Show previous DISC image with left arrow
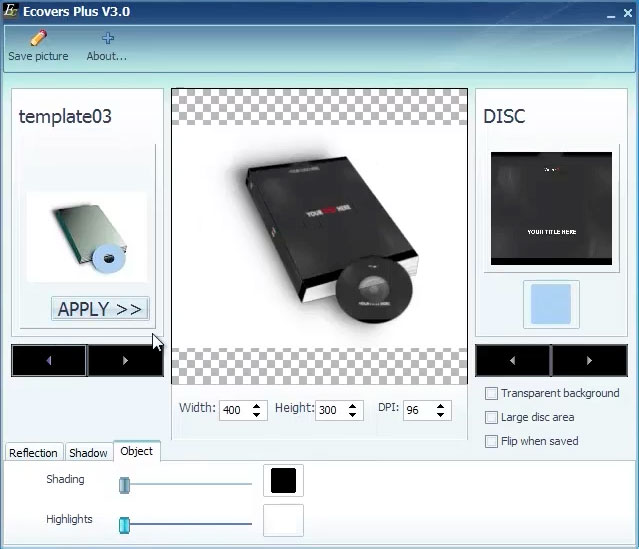The height and width of the screenshot is (549, 639). tap(513, 360)
